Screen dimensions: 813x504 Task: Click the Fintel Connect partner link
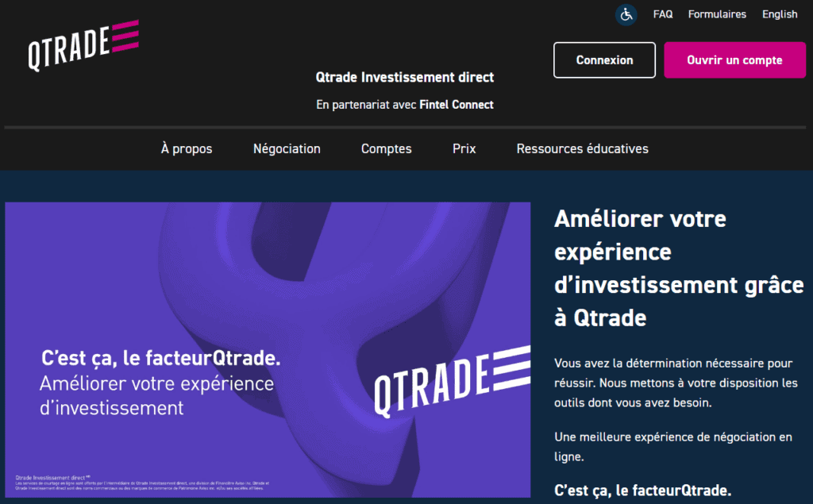click(x=457, y=104)
